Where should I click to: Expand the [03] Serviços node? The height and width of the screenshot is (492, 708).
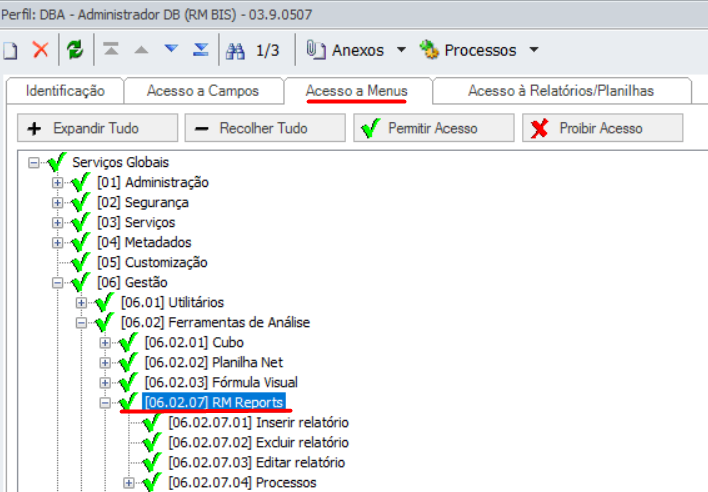57,223
